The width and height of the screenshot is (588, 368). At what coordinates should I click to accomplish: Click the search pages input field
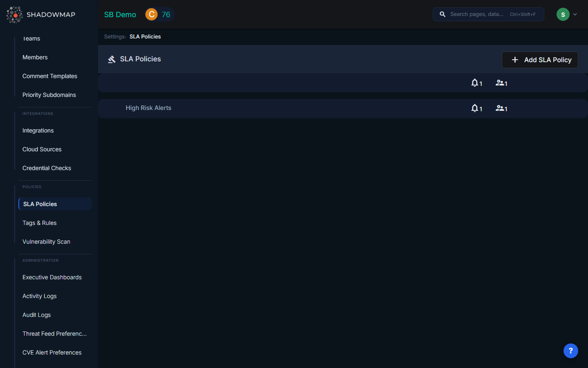477,14
